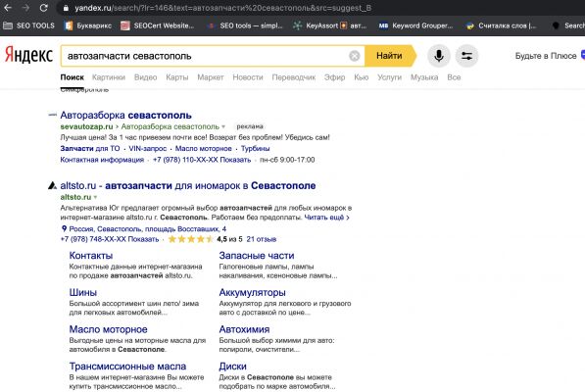This screenshot has height=392, width=585.
Task: Switch to the Музыка tab
Action: click(424, 77)
